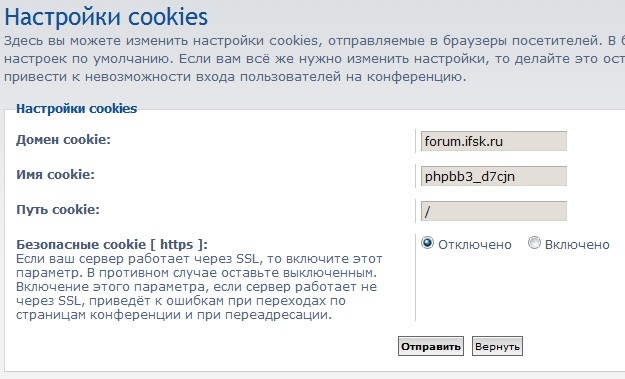Click the Путь cookie input field
Screen dimensions: 625x379
click(x=493, y=211)
